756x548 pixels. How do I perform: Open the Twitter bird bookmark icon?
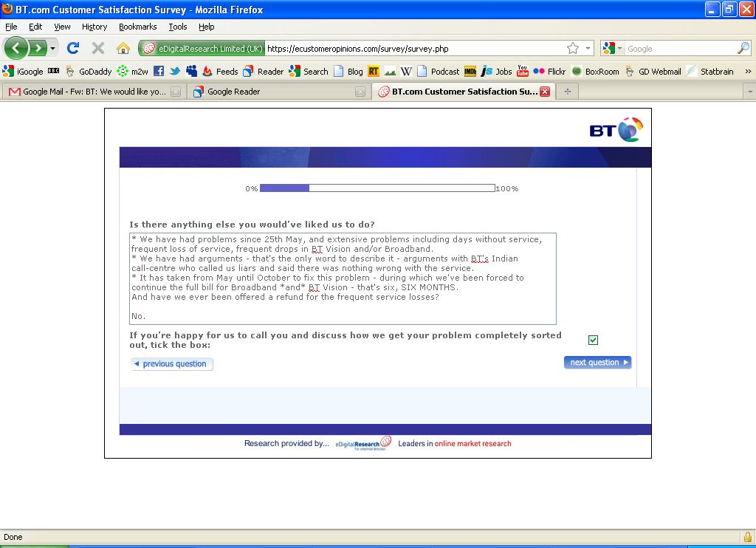click(x=175, y=72)
